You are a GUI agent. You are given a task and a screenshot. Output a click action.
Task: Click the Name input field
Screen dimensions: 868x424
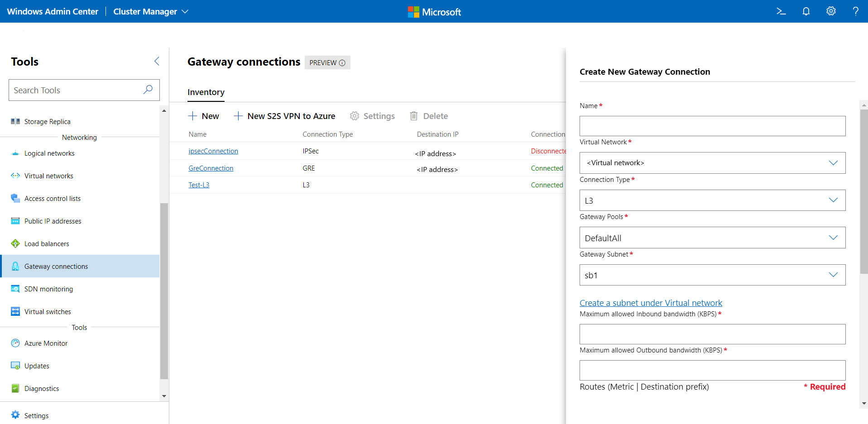(x=712, y=126)
